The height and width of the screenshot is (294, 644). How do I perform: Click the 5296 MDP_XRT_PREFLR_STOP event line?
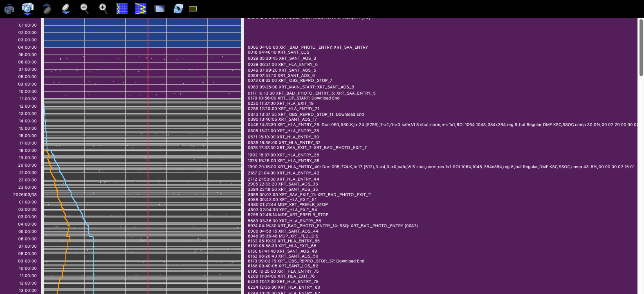point(288,215)
